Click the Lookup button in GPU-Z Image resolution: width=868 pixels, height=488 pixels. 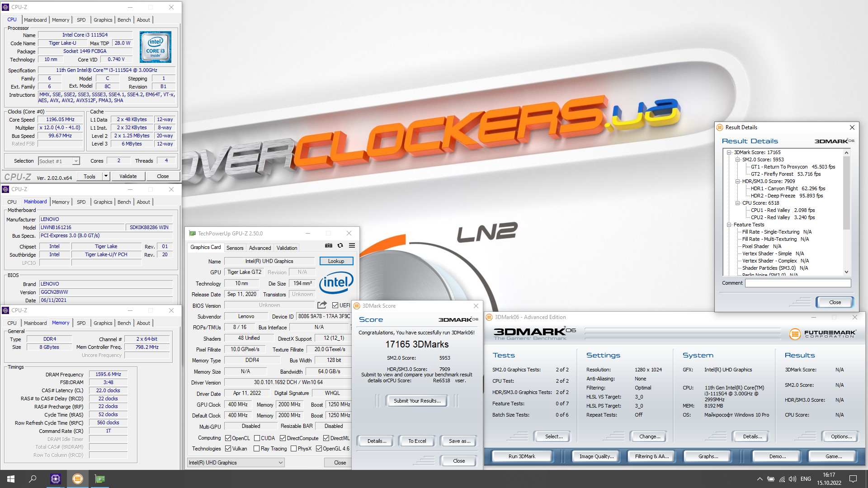pos(336,261)
